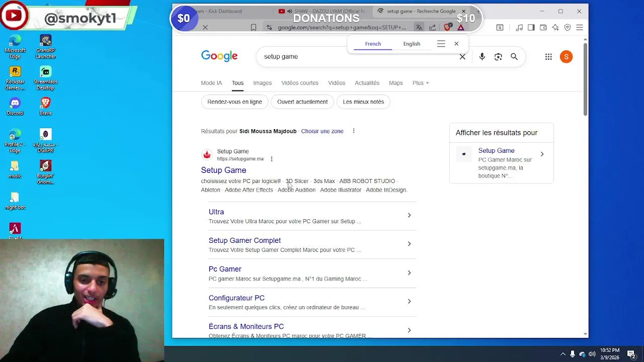Open the notification center icon
644x362 pixels.
point(631,354)
